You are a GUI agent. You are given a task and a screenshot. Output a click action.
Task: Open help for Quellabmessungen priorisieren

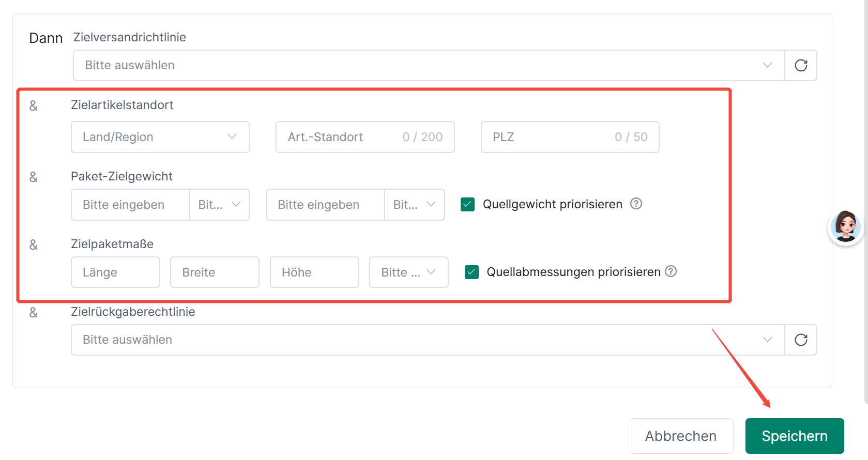click(x=671, y=271)
